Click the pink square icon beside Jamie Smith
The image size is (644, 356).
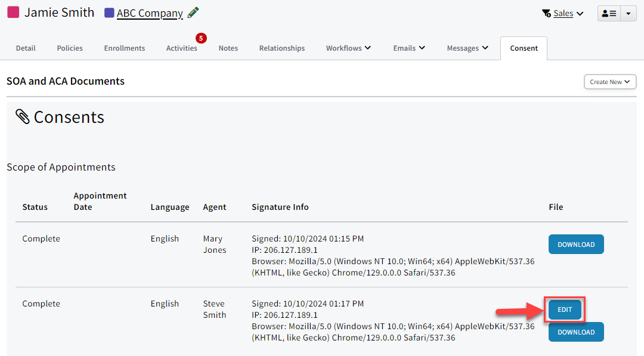(13, 12)
